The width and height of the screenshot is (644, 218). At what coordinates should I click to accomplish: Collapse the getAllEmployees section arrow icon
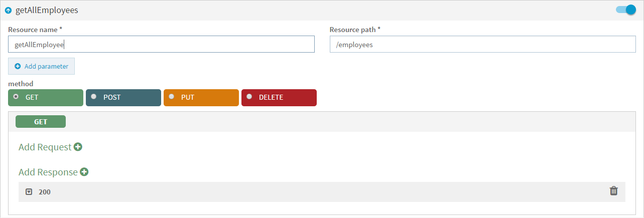8,10
